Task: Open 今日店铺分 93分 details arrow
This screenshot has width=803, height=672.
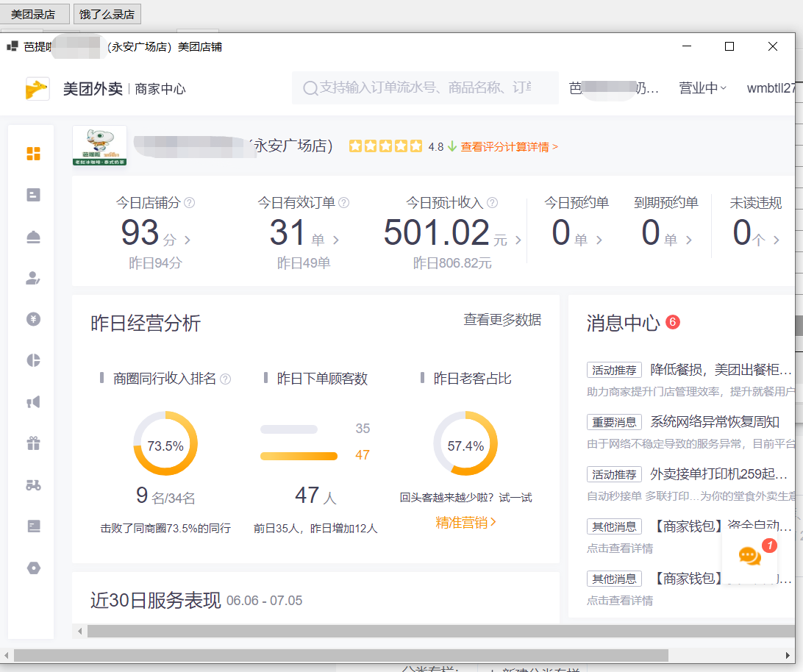Action: coord(188,240)
